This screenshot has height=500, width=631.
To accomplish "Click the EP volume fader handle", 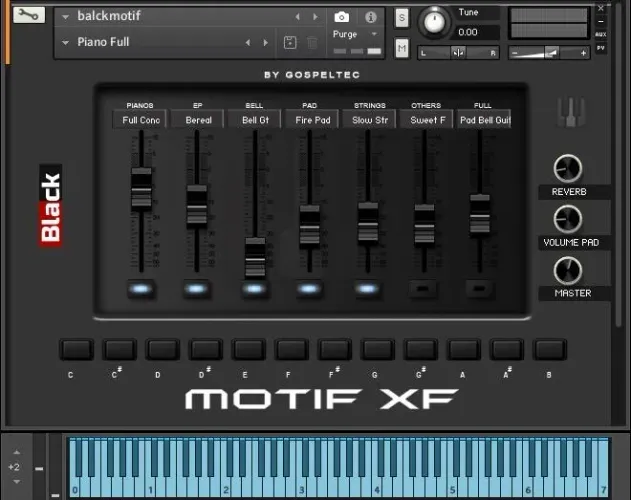I will (x=197, y=206).
